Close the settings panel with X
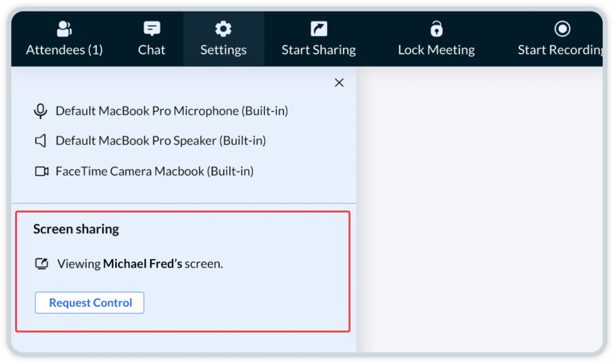 pos(339,82)
